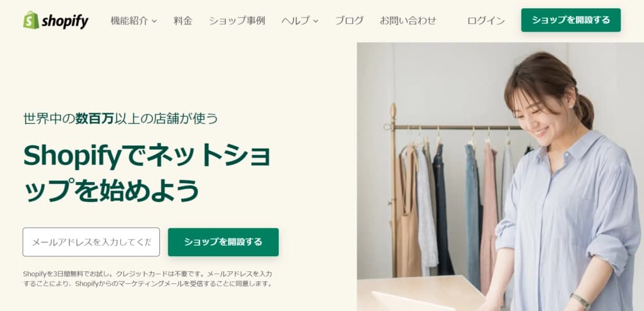Click ショップを開設する button beside email field

coord(223,242)
